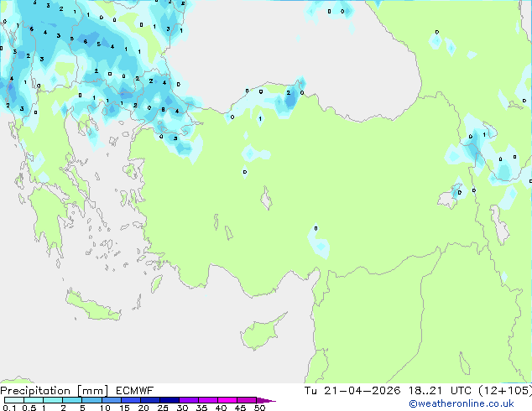
Task: Click the '50' legend scale label
Action: click(x=260, y=408)
